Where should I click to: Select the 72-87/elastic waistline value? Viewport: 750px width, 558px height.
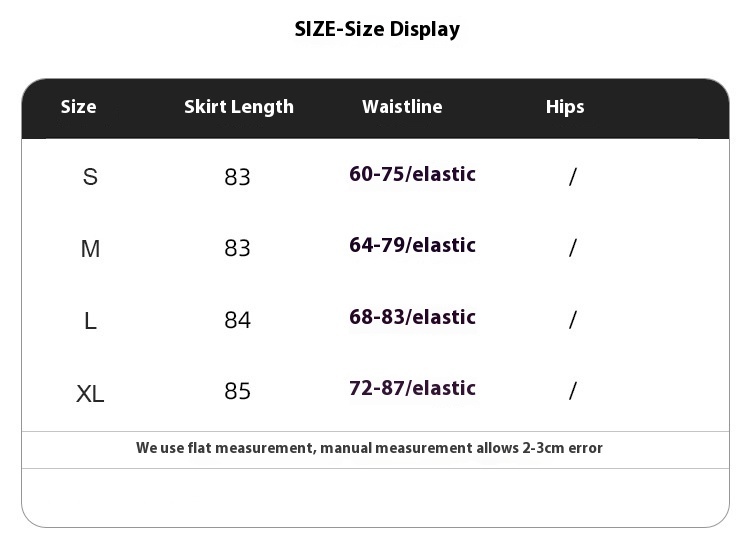(412, 388)
